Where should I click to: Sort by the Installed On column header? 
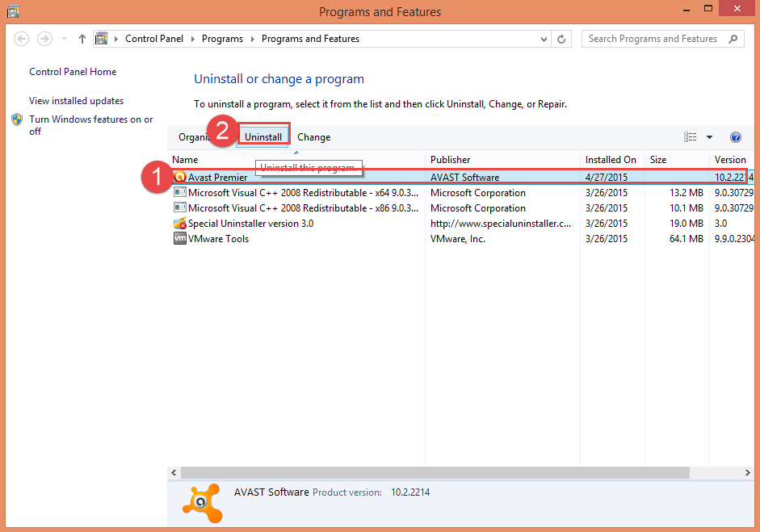click(611, 159)
